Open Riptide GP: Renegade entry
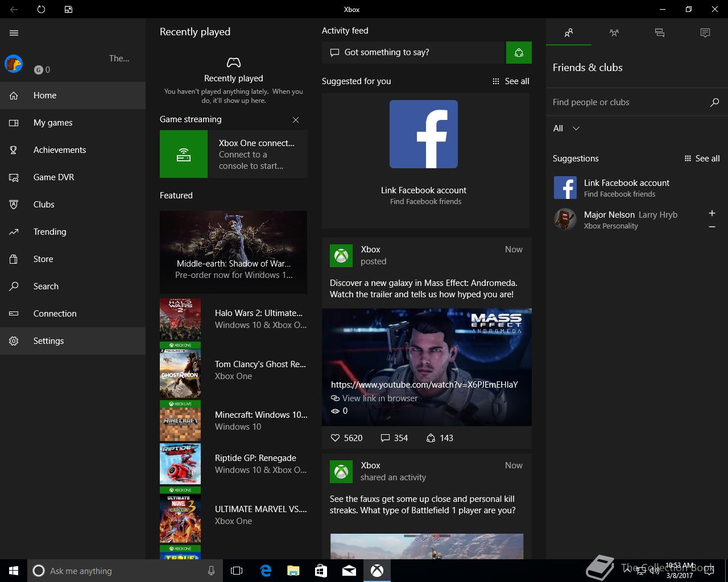The image size is (728, 582). pos(234,464)
